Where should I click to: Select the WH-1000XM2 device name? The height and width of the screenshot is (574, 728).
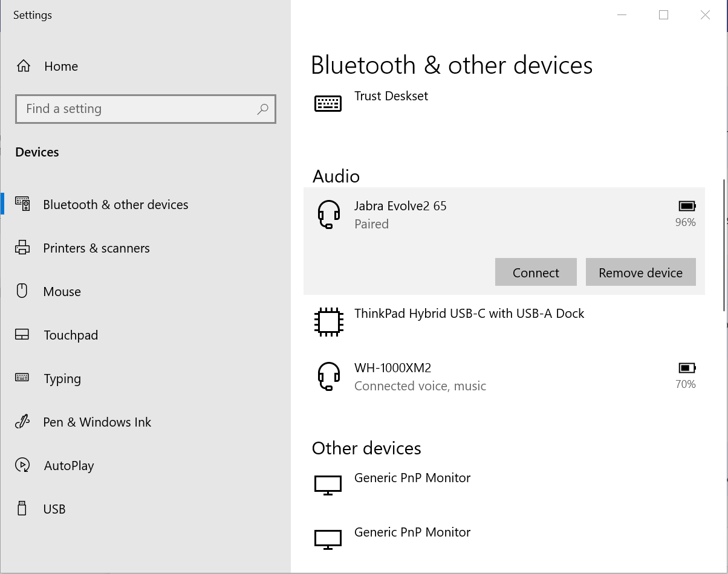[393, 368]
